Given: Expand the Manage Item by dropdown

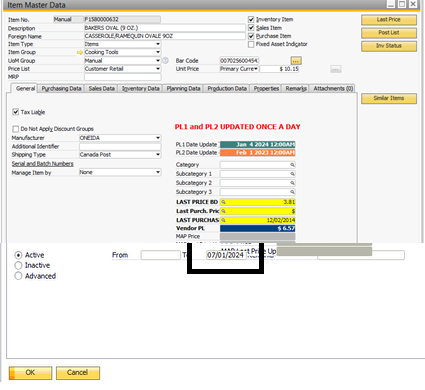Looking at the screenshot, I should [158, 172].
